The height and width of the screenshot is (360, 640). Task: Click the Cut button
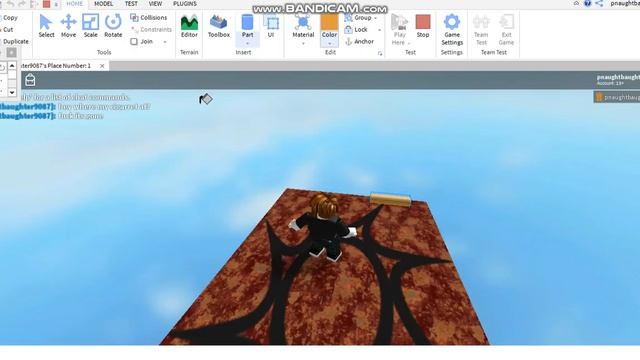8,29
